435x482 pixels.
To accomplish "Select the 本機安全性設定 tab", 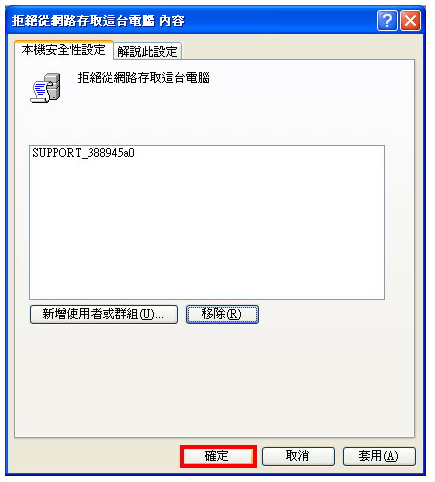I will pyautogui.click(x=64, y=50).
